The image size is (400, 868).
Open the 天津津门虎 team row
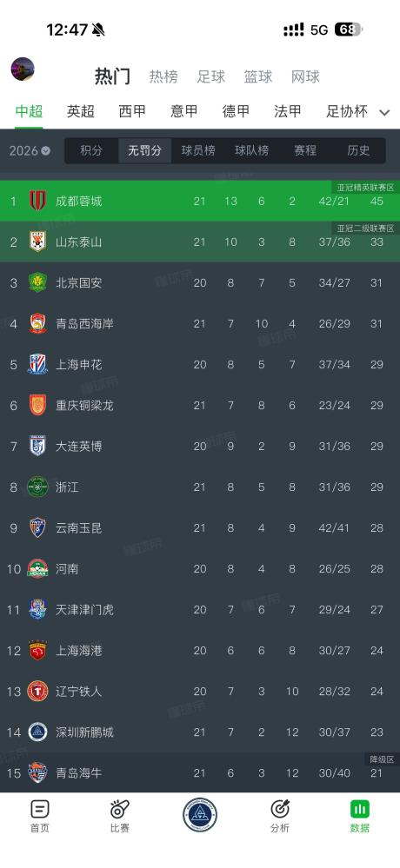tap(200, 609)
